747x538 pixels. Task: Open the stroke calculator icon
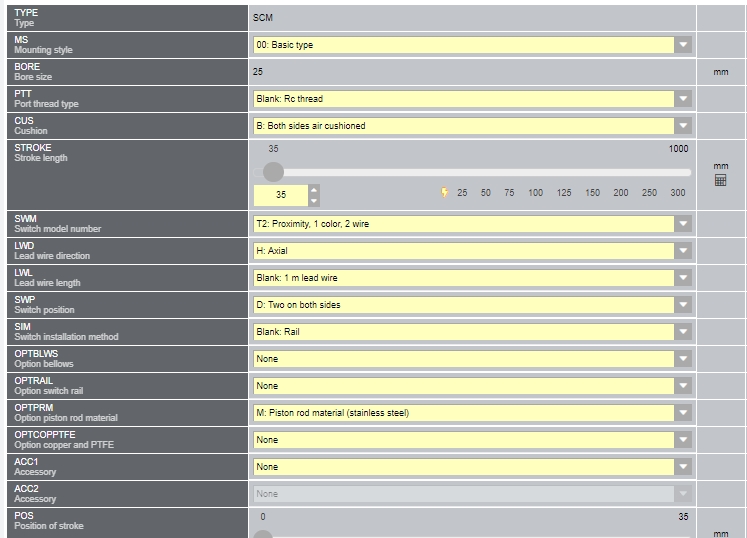click(720, 180)
